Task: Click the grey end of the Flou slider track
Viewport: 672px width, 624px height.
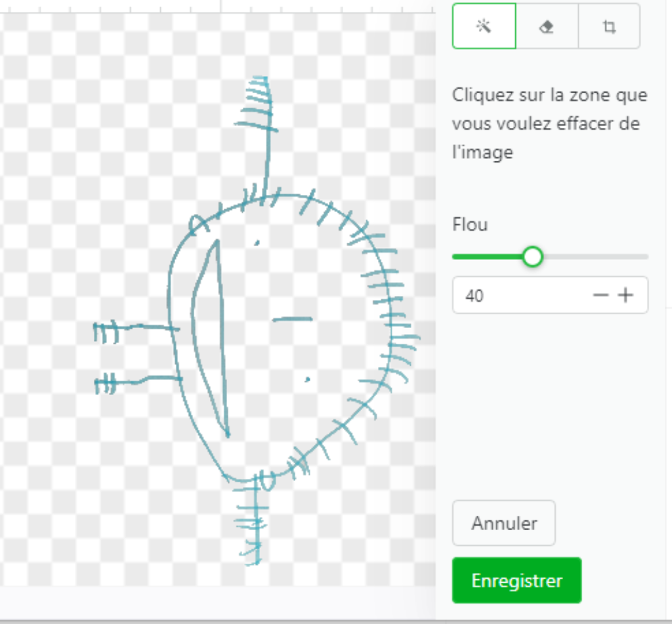Action: point(596,257)
